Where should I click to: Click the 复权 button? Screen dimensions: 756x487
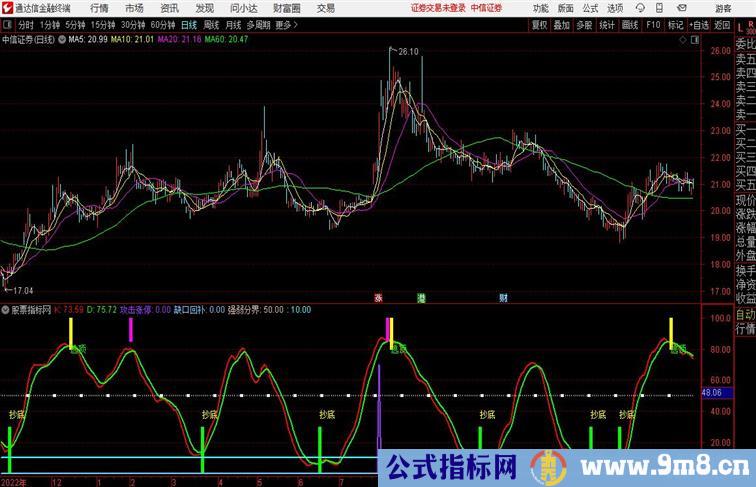(540, 25)
